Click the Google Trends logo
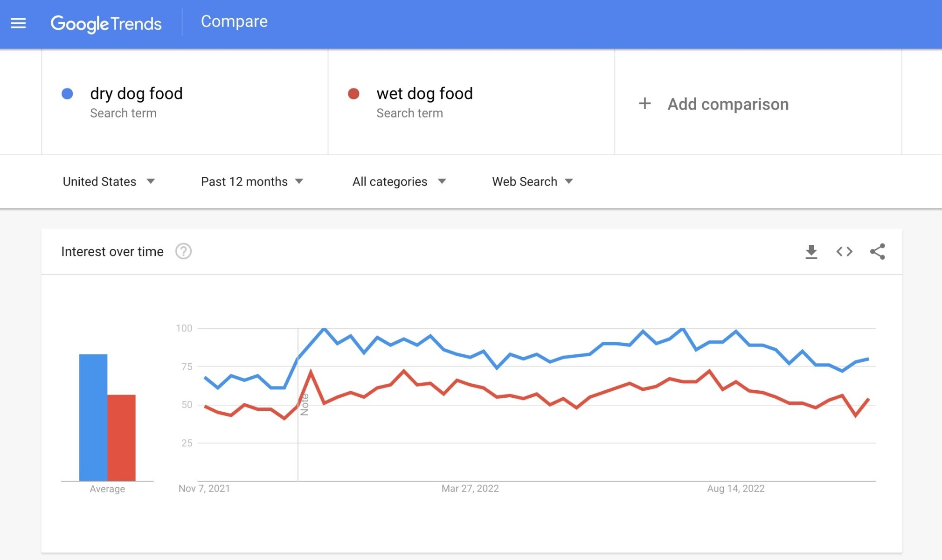The height and width of the screenshot is (560, 942). pos(106,22)
